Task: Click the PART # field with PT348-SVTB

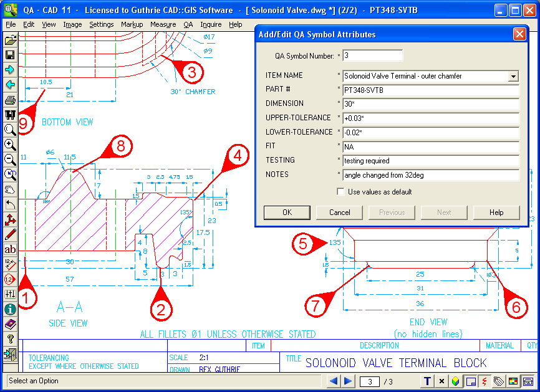Action: coord(431,90)
